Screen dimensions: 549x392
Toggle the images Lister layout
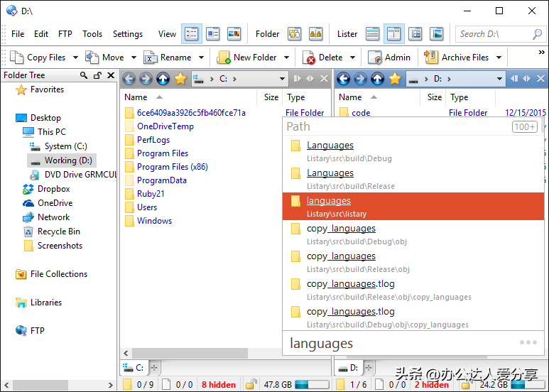click(437, 34)
